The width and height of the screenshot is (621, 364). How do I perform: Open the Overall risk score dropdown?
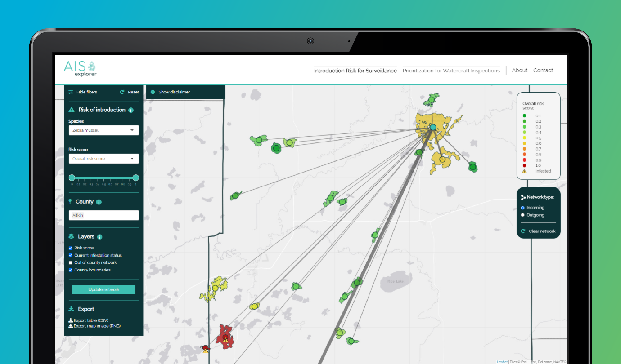103,158
